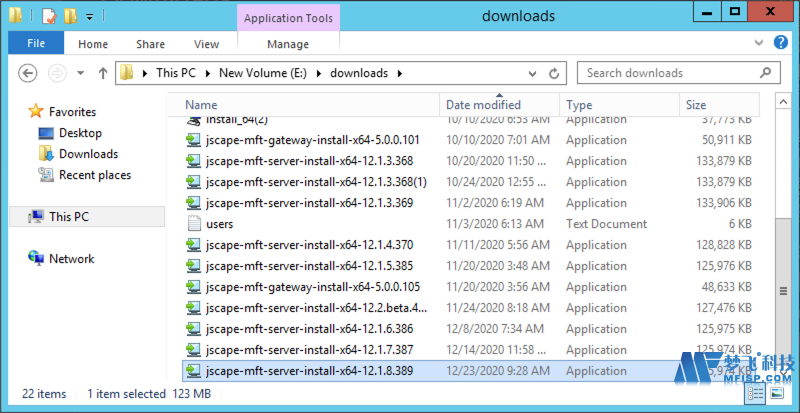Click the size value 50,911 KB

(x=726, y=140)
